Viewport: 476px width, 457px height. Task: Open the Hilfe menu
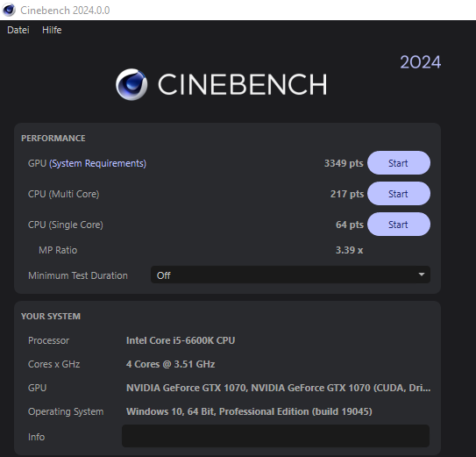click(52, 30)
